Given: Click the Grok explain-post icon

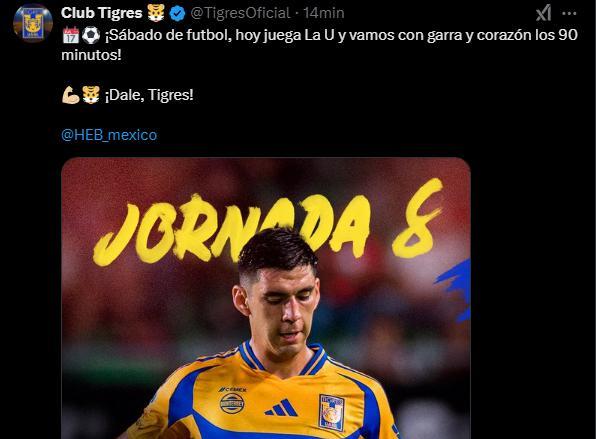Looking at the screenshot, I should click(544, 13).
